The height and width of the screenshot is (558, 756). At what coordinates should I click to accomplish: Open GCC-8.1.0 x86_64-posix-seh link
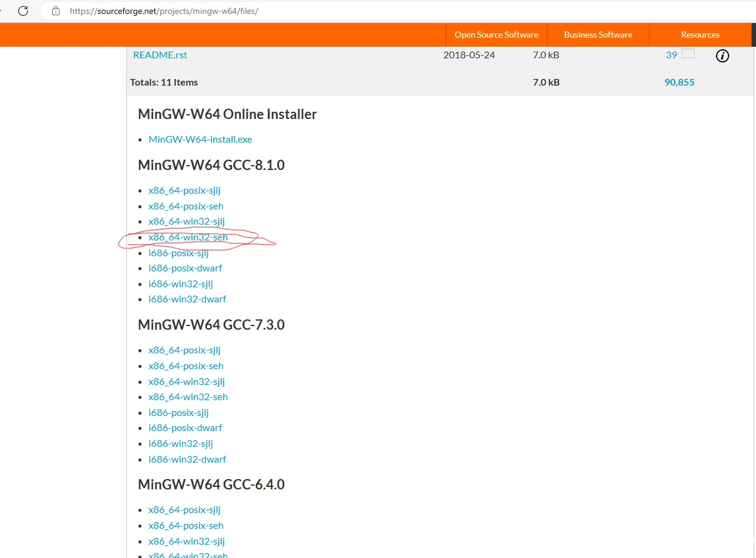pos(186,206)
